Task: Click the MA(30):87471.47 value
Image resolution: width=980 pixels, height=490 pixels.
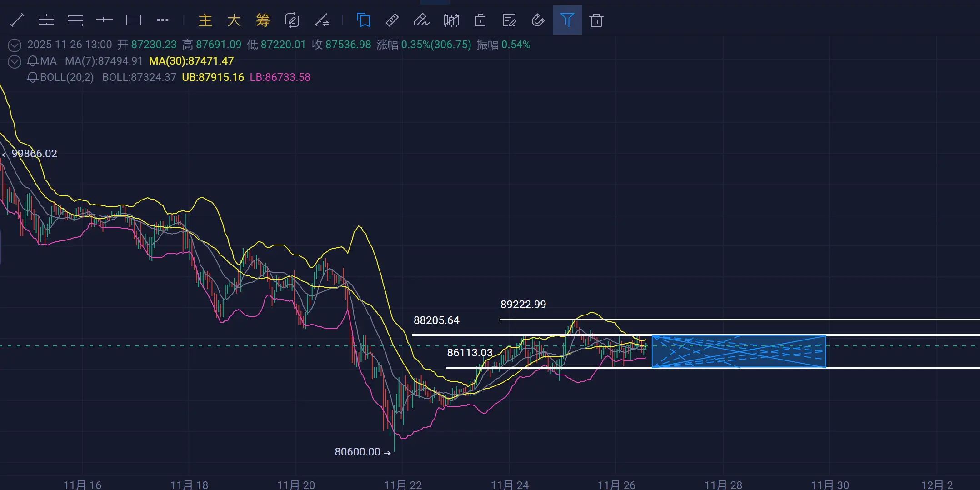Action: (x=191, y=61)
